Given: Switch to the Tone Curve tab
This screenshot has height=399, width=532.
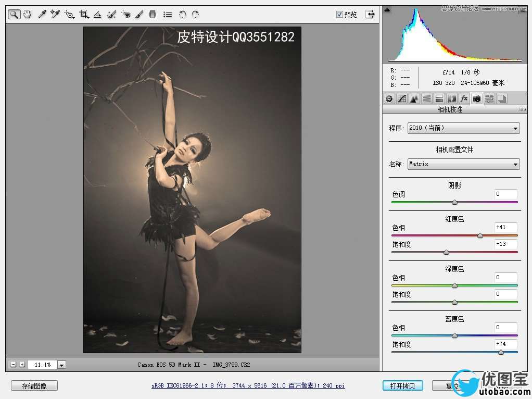Looking at the screenshot, I should tap(402, 99).
